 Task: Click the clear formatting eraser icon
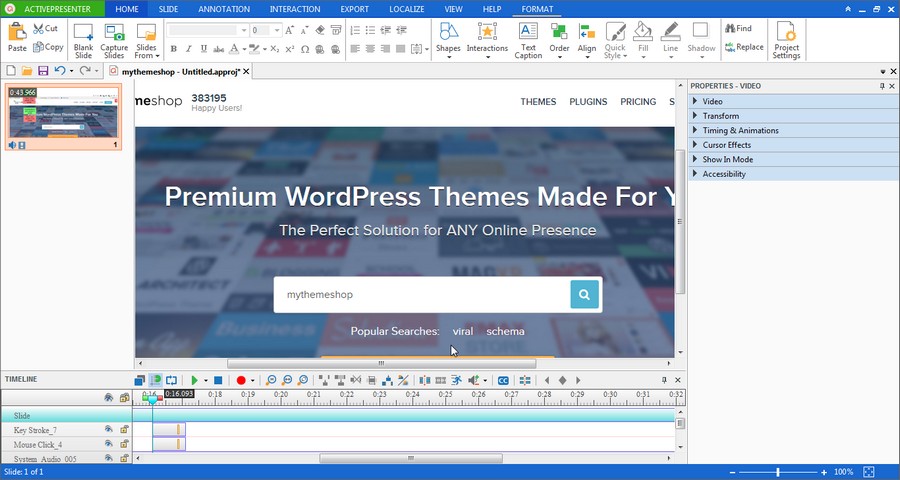[x=320, y=30]
